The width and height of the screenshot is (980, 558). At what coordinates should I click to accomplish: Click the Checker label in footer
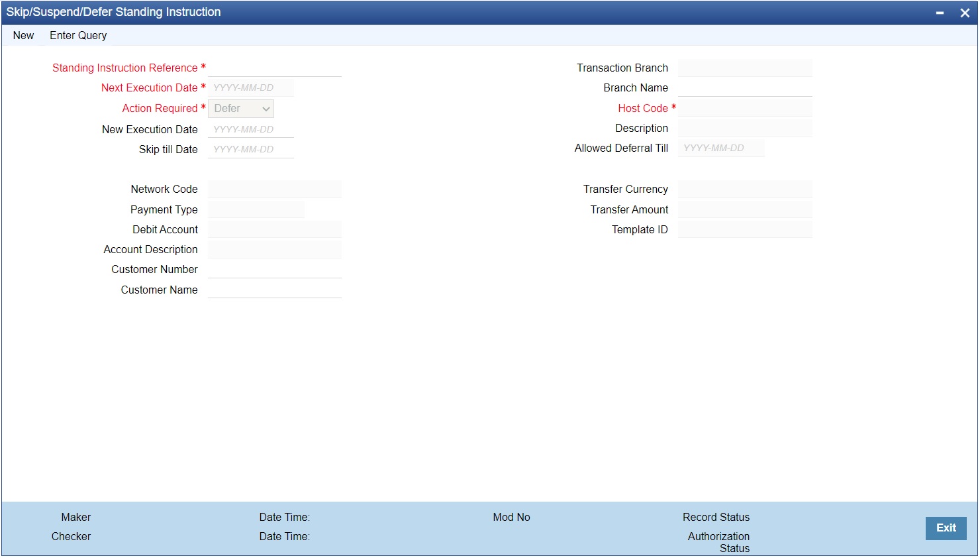(x=71, y=537)
